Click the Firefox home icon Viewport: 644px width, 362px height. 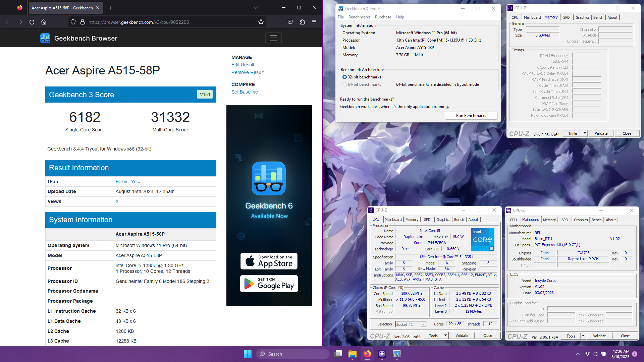click(x=44, y=22)
